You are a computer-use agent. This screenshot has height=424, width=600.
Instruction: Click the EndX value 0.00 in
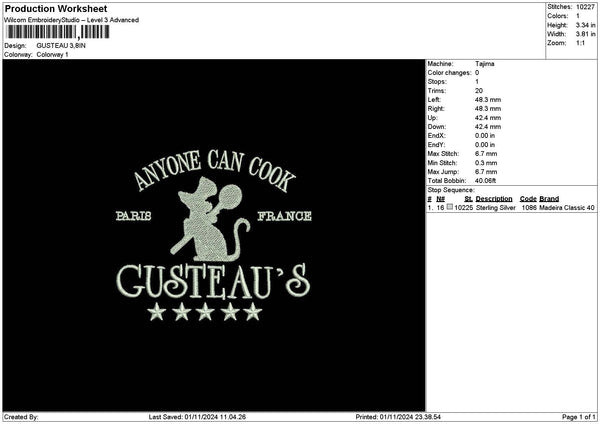click(x=485, y=136)
